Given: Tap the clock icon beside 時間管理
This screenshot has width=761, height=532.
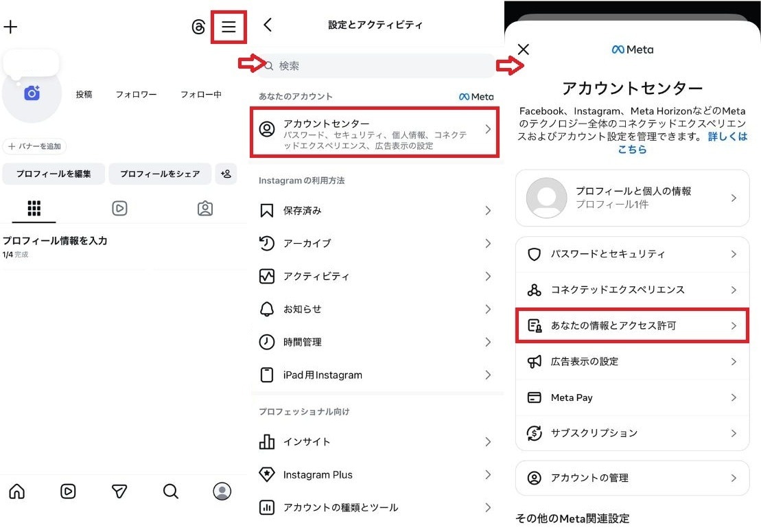Looking at the screenshot, I should point(266,343).
